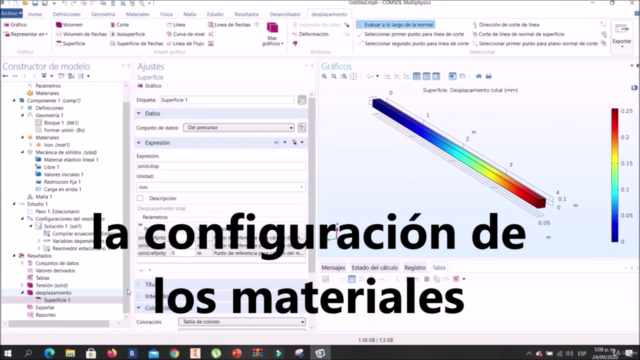Open the Archivo menu

pos(11,13)
